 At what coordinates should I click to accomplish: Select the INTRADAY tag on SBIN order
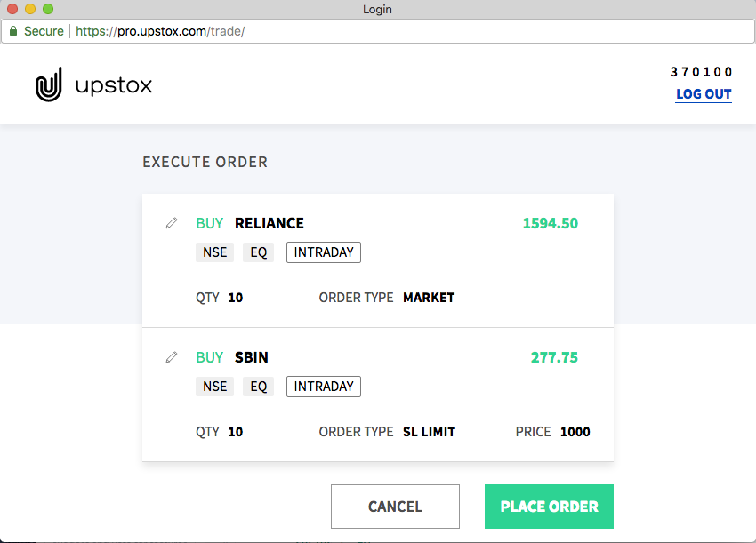click(x=323, y=387)
